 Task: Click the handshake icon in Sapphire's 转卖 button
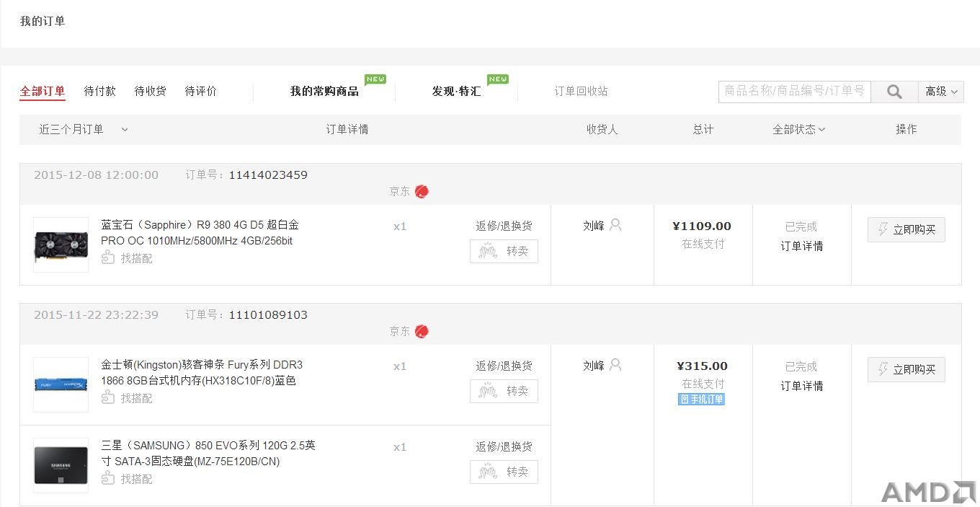(x=488, y=252)
